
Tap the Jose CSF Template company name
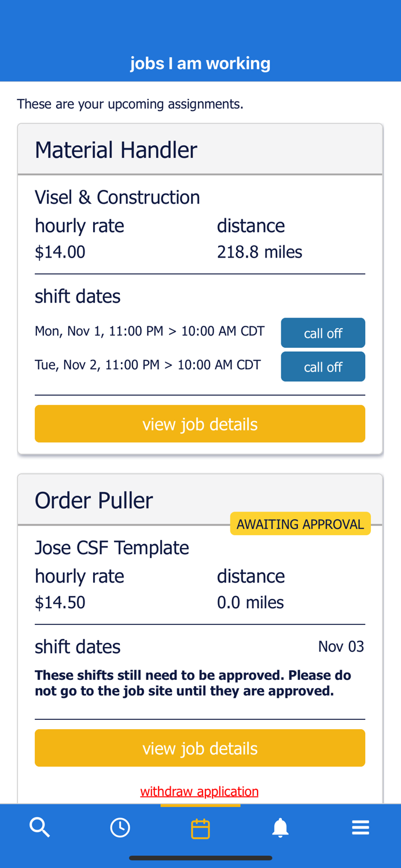coord(112,547)
